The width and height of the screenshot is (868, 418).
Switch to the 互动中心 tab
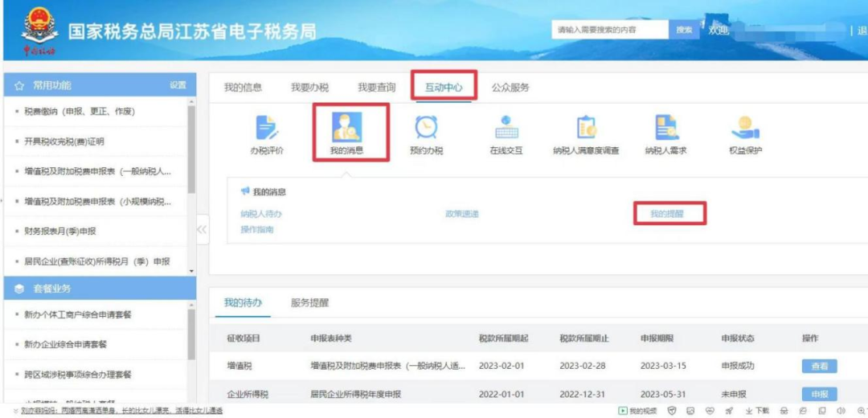pos(444,88)
